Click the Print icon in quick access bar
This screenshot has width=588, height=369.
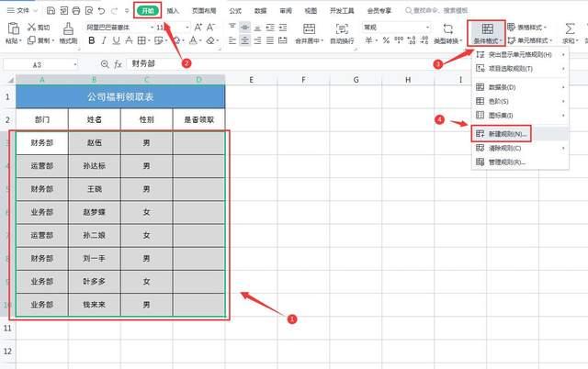(x=76, y=11)
